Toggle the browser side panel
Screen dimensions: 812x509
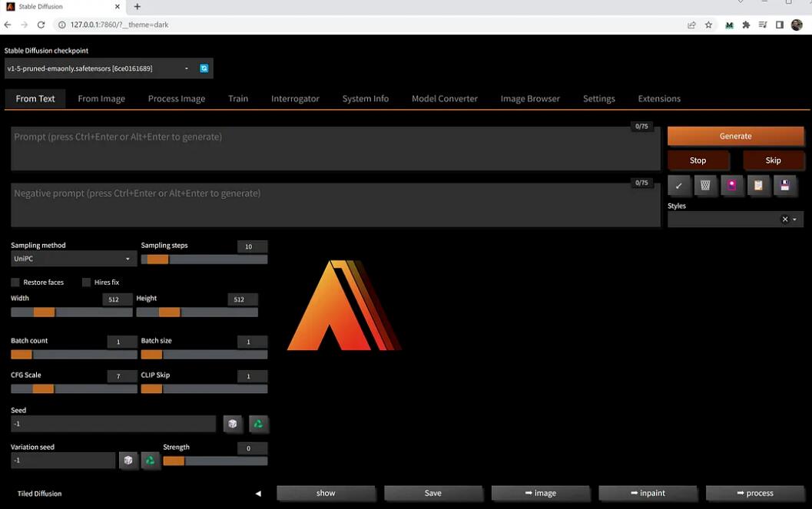pos(780,25)
